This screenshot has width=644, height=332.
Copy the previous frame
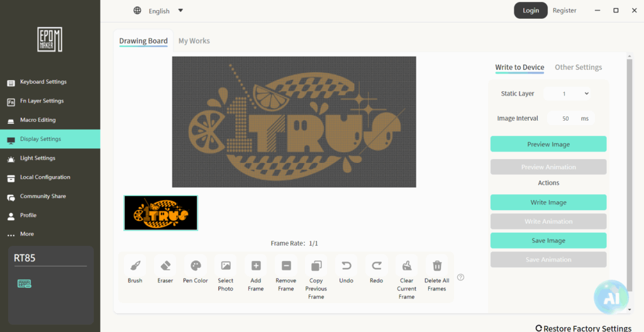316,266
